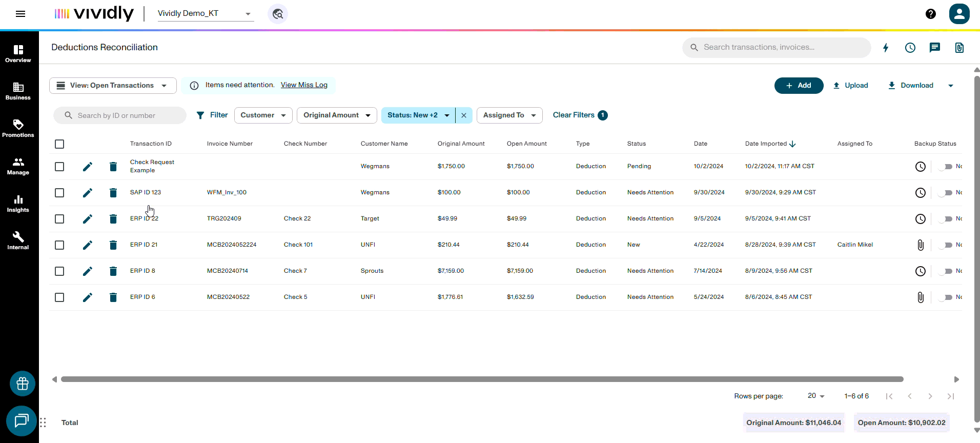Image resolution: width=980 pixels, height=443 pixels.
Task: Edit the Check Request Example transaction
Action: (88, 167)
